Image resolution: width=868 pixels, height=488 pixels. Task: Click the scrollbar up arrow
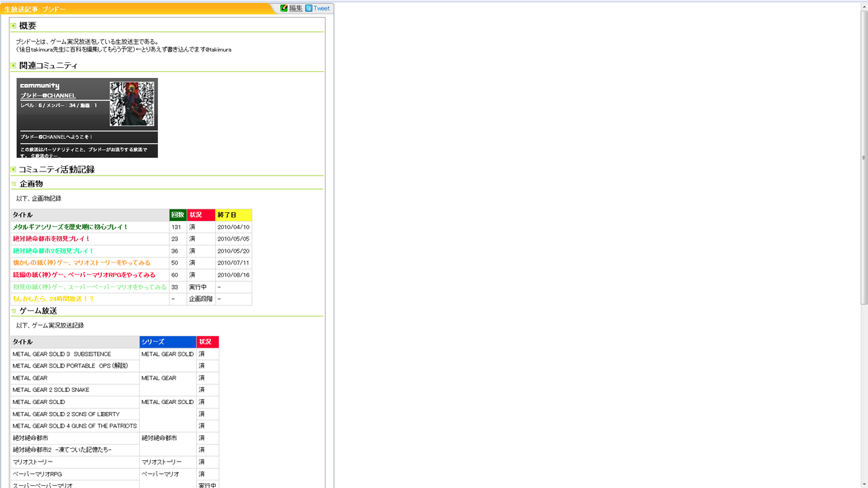[864, 6]
